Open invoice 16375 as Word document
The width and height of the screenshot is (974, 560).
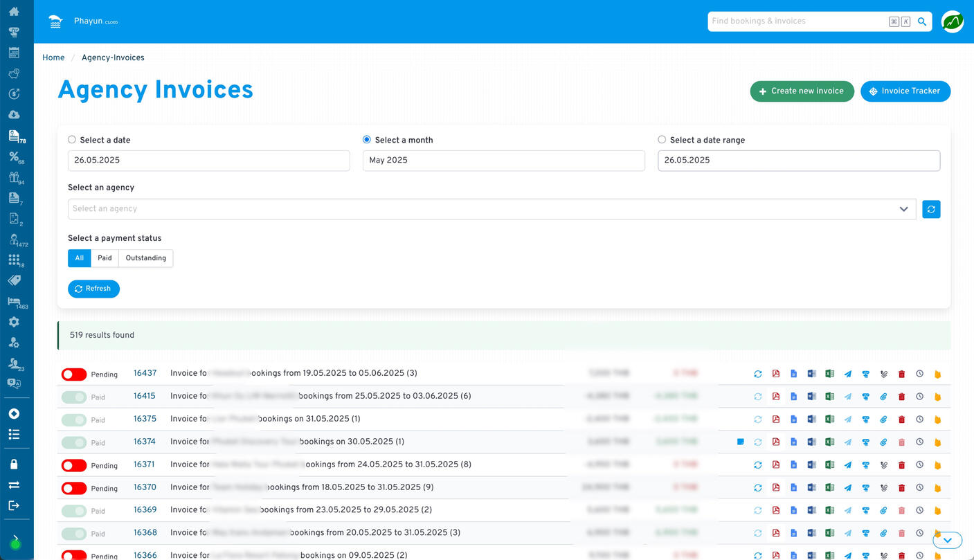pos(812,419)
